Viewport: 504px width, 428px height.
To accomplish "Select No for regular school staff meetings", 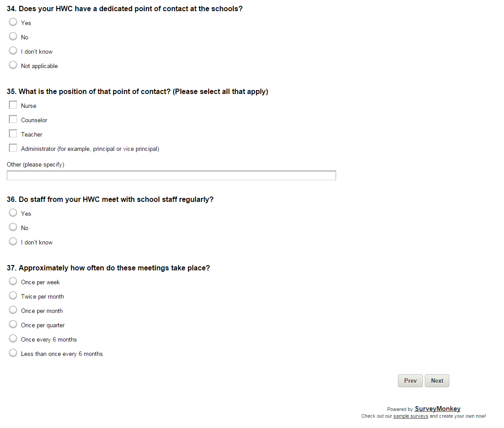I will coord(13,227).
